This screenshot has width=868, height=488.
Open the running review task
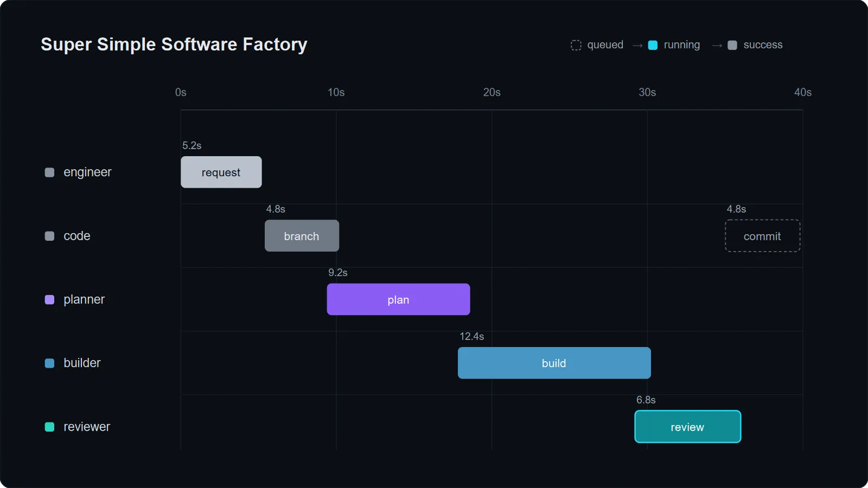[x=688, y=427]
